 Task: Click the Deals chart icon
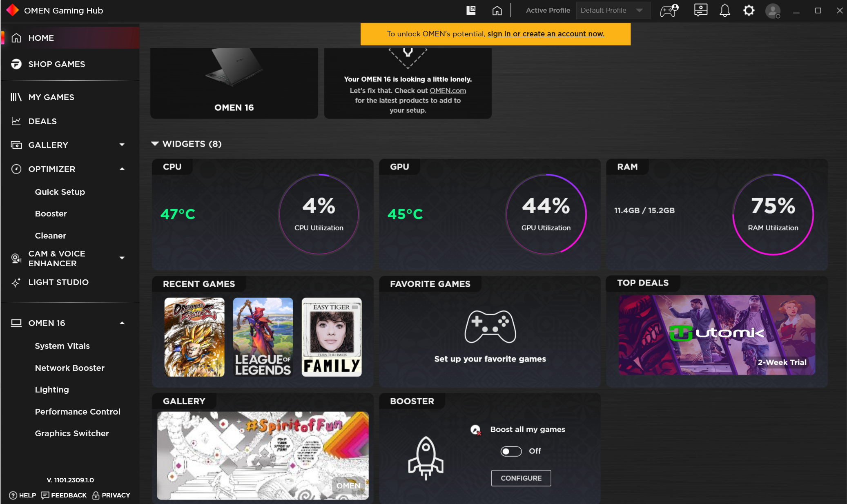tap(16, 121)
